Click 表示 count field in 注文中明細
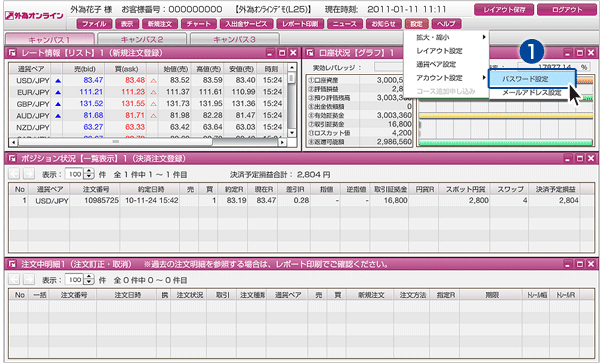The width and height of the screenshot is (600, 363). pos(75,280)
